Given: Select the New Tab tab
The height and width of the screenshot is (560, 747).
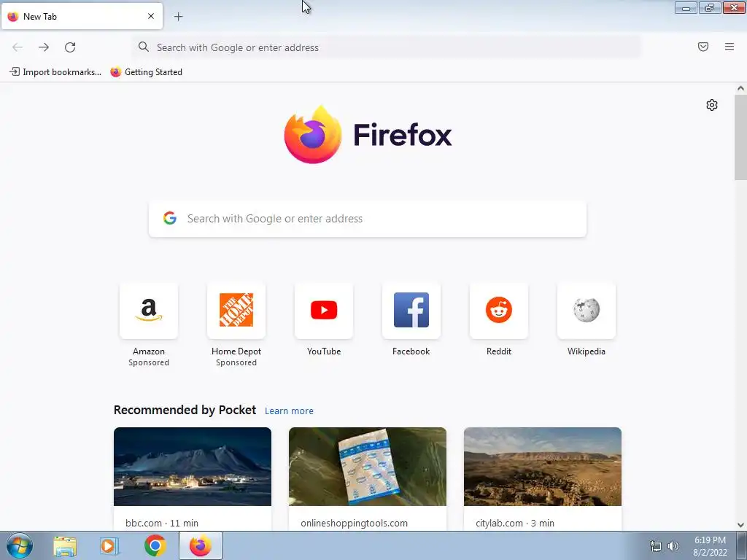Looking at the screenshot, I should (82, 16).
